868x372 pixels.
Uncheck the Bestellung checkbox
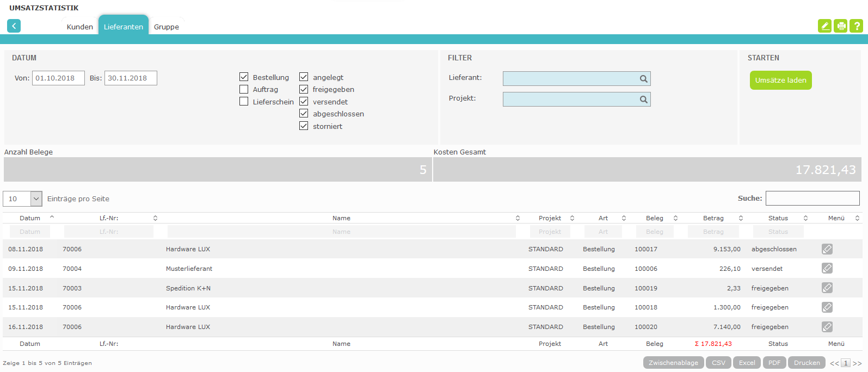[x=244, y=77]
